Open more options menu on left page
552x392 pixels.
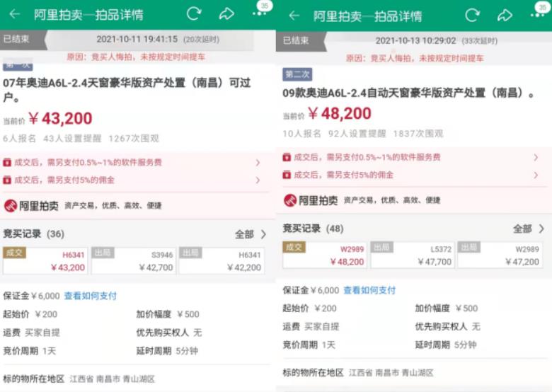click(x=260, y=13)
